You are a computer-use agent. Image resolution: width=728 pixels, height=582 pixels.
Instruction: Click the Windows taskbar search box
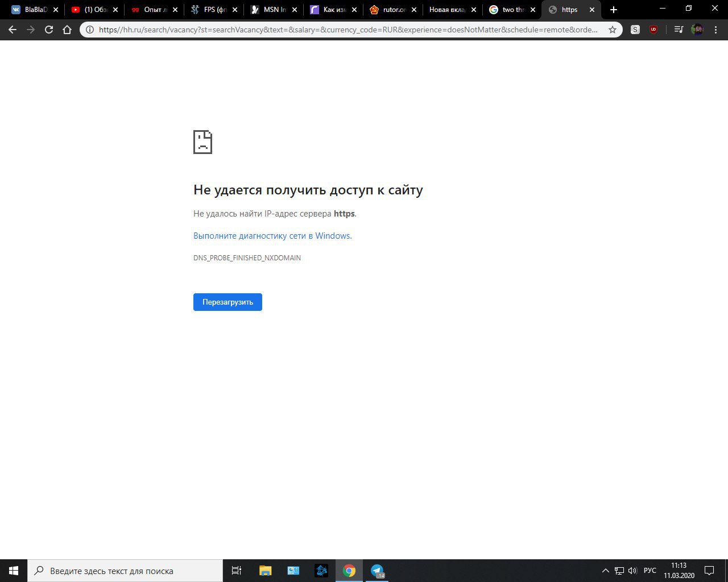click(125, 571)
